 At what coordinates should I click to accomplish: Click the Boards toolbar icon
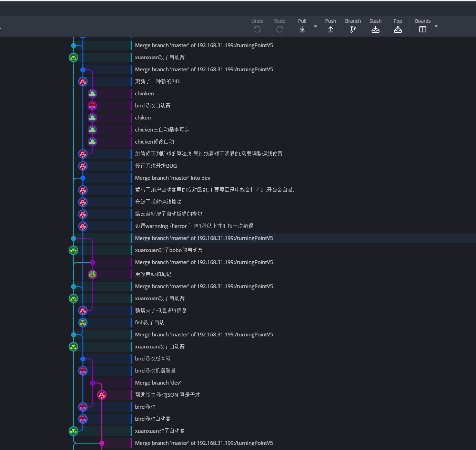coord(423,29)
